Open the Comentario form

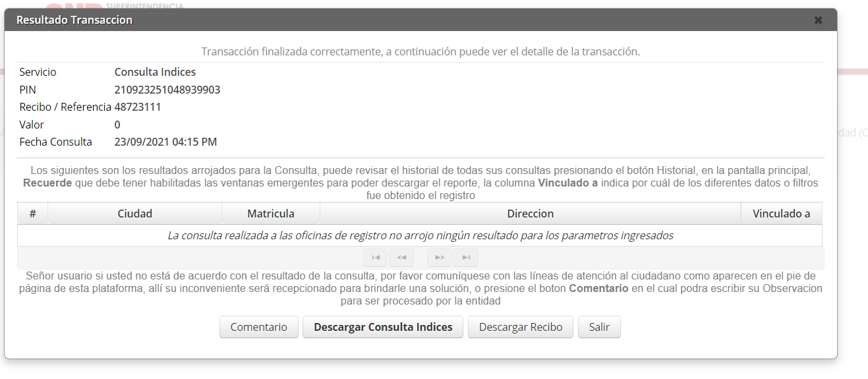click(258, 327)
